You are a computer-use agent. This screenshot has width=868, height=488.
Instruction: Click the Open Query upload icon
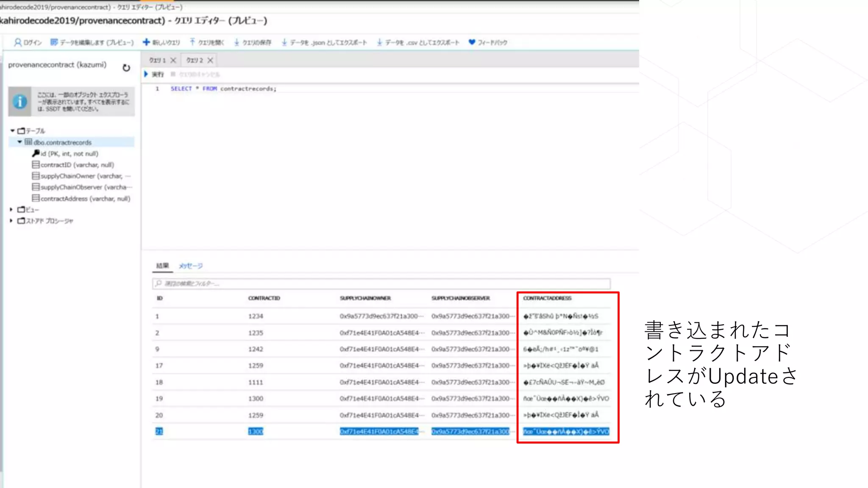(192, 42)
